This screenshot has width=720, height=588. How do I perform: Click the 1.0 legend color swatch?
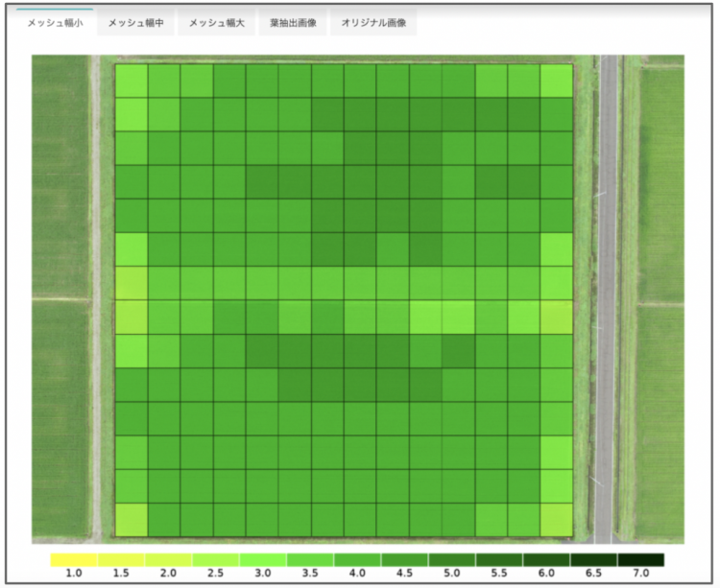[74, 560]
